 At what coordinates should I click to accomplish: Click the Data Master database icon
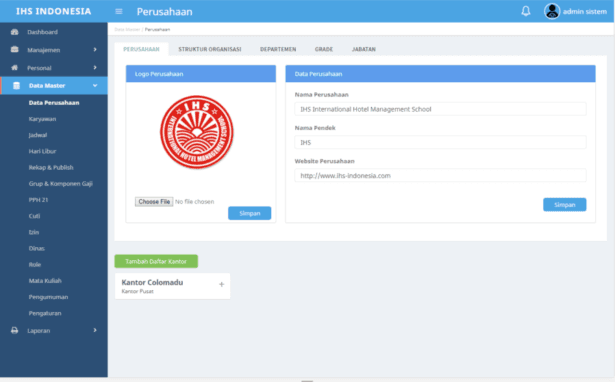click(x=16, y=85)
